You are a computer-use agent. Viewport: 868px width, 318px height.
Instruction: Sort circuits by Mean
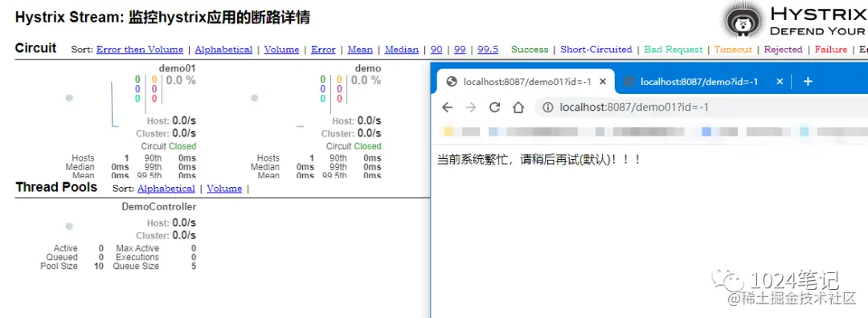[x=360, y=49]
